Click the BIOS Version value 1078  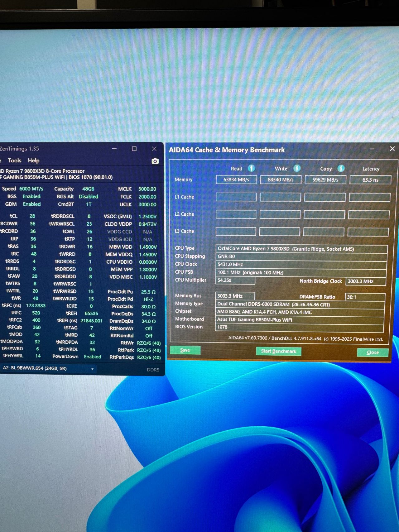[x=299, y=327]
